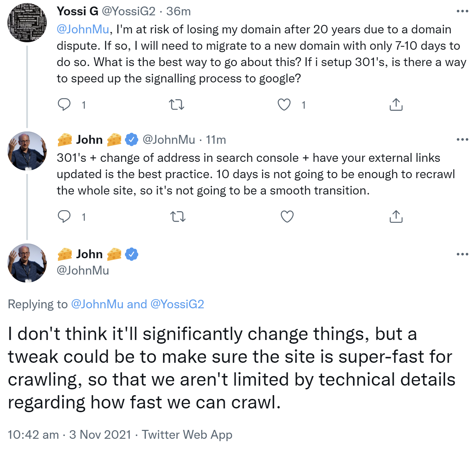
Task: Click the Yossi G display name
Action: [77, 11]
